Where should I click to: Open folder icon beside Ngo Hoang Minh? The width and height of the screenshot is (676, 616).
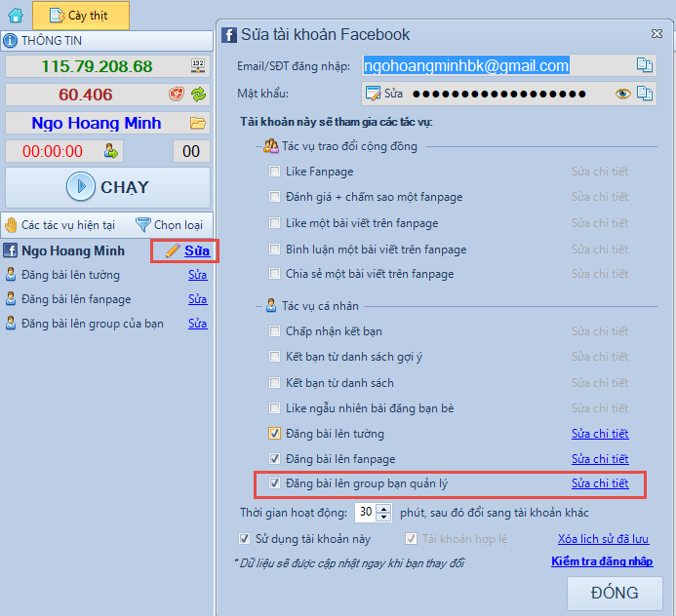[197, 123]
